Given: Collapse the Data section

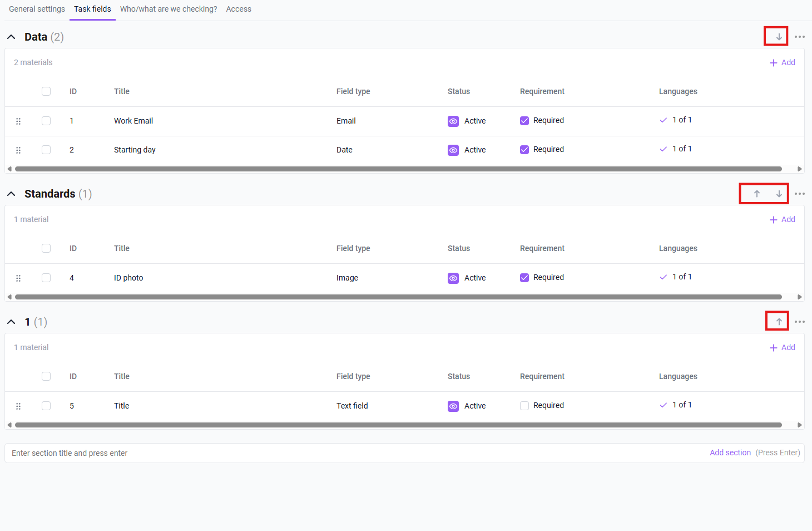Looking at the screenshot, I should (11, 37).
